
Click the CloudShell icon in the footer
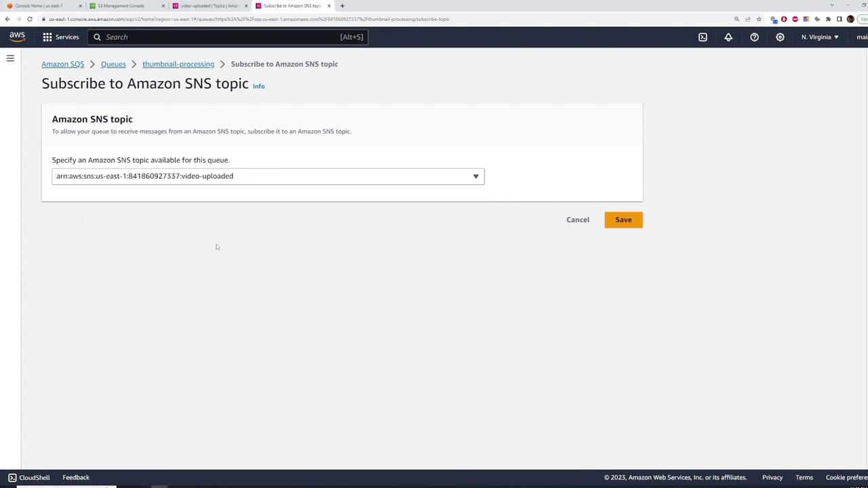pos(12,478)
